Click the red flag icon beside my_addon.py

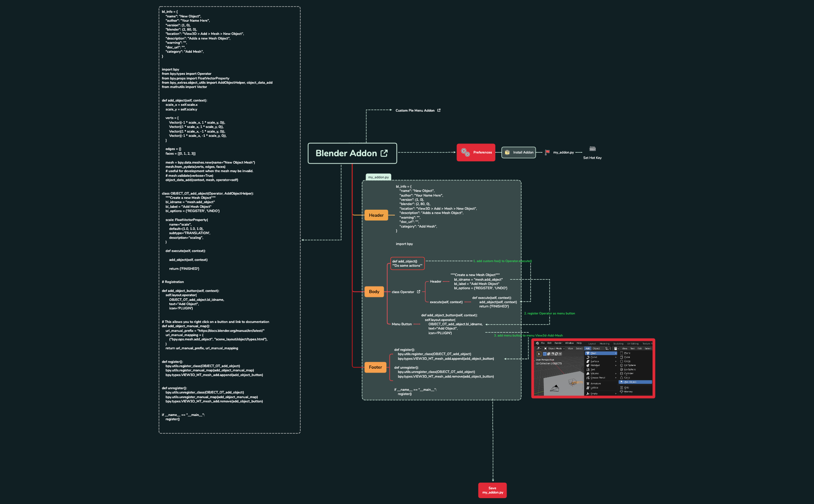[x=547, y=152]
